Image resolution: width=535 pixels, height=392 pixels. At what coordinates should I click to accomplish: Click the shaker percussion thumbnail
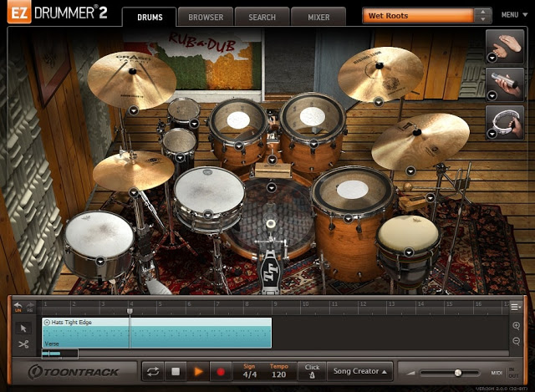pyautogui.click(x=505, y=84)
